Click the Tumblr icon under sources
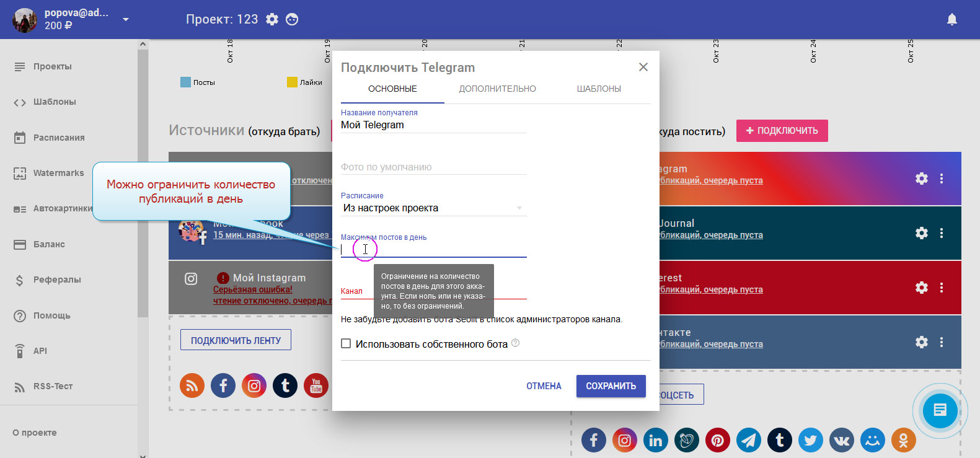Image resolution: width=980 pixels, height=458 pixels. point(285,385)
